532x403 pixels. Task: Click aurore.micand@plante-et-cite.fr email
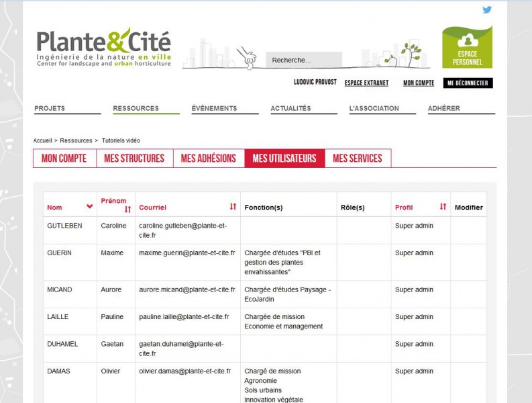point(187,289)
